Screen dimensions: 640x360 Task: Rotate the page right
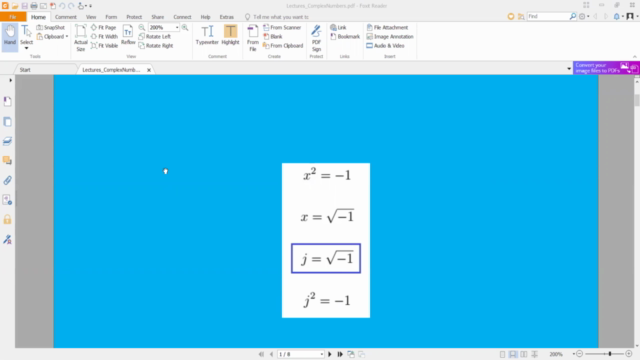pos(156,46)
